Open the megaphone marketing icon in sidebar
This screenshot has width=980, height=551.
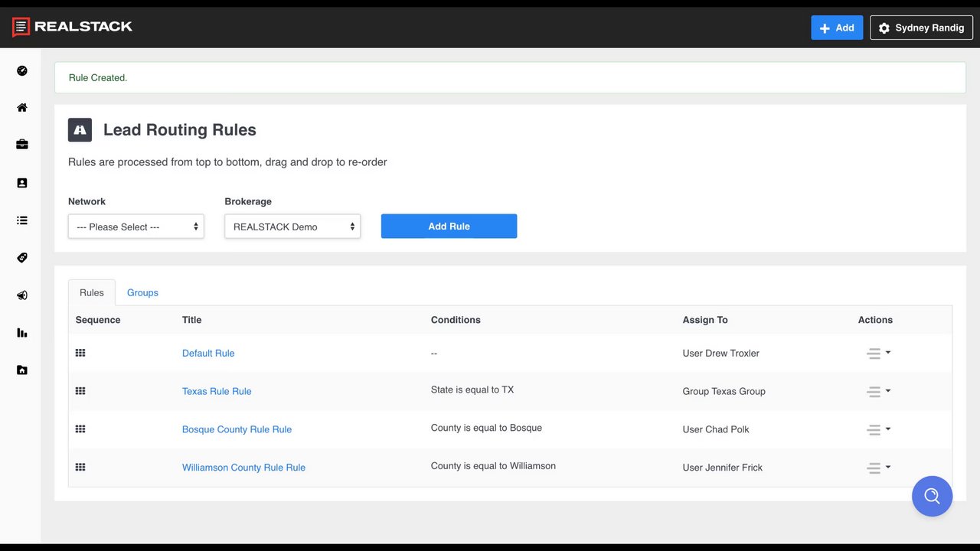click(22, 295)
